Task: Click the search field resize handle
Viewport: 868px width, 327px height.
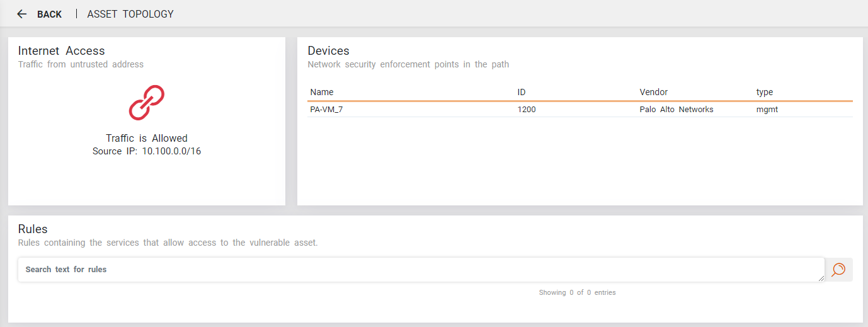Action: point(821,278)
